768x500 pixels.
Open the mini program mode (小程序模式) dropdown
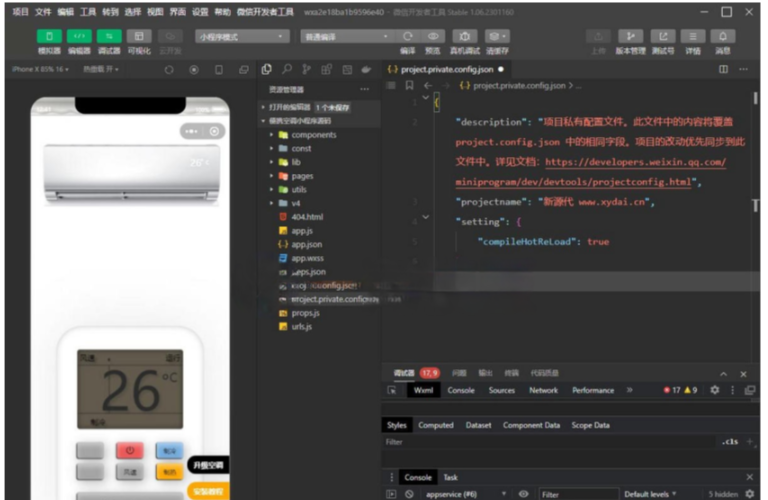coord(241,36)
